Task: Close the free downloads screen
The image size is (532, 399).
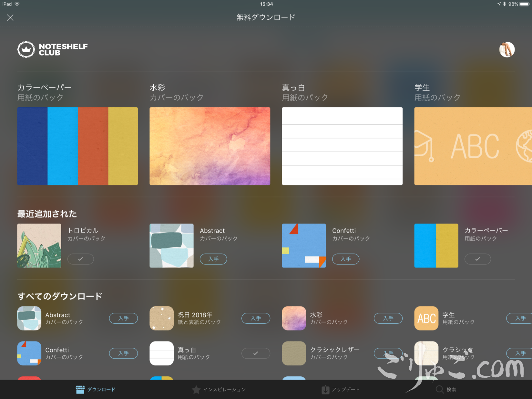Action: click(10, 17)
